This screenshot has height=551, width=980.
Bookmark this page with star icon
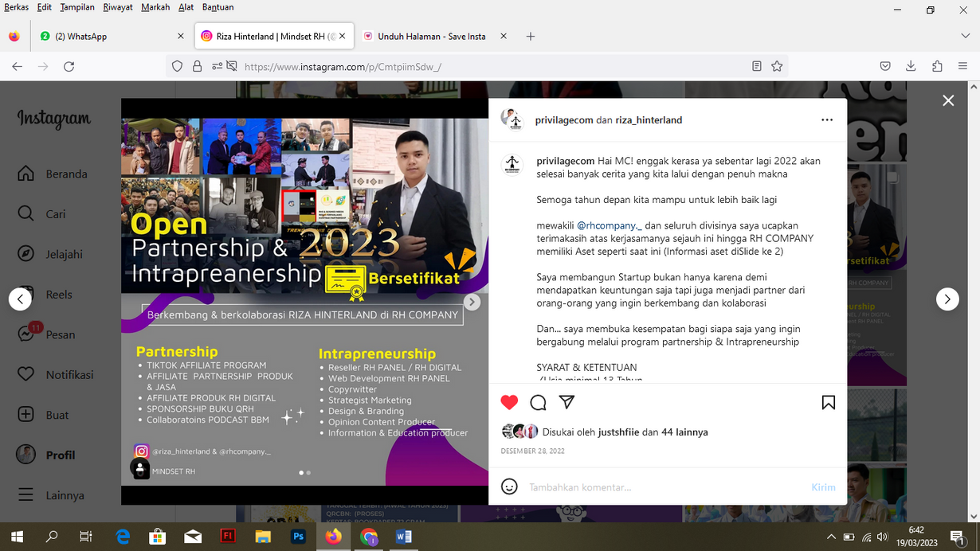coord(777,67)
